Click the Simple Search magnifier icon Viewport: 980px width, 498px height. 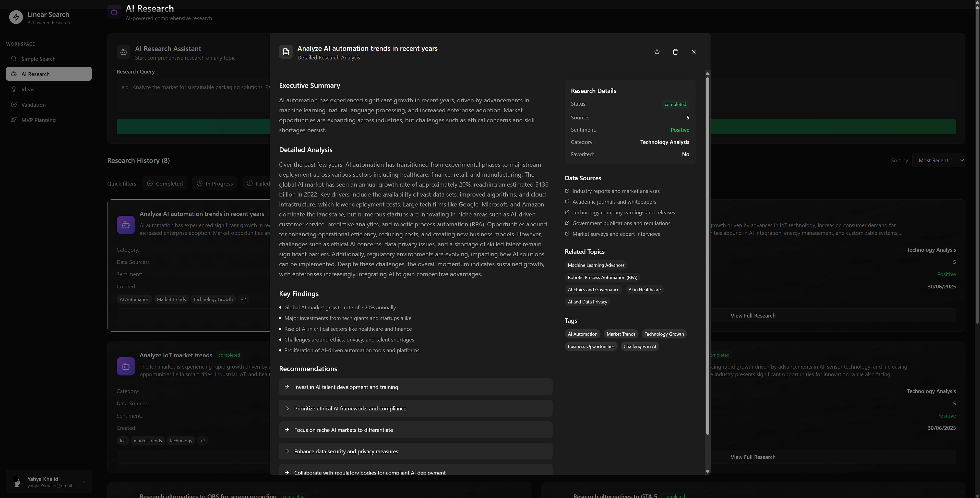click(14, 59)
